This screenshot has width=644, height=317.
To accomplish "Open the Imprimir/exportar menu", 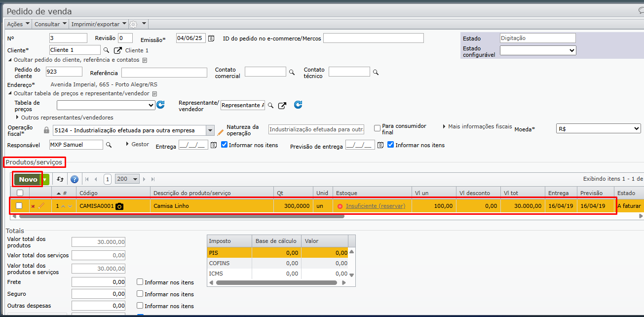I will tap(98, 24).
